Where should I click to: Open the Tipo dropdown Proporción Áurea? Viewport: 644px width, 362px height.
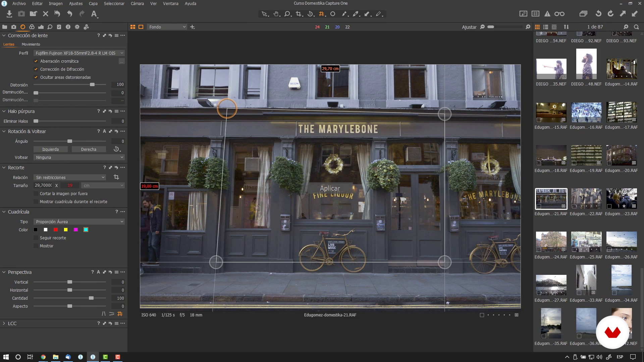coord(79,222)
